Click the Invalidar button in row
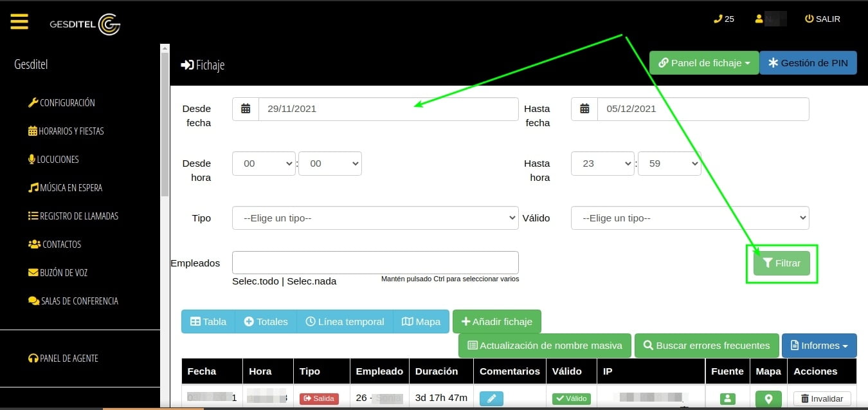Image resolution: width=868 pixels, height=410 pixels. pos(822,398)
